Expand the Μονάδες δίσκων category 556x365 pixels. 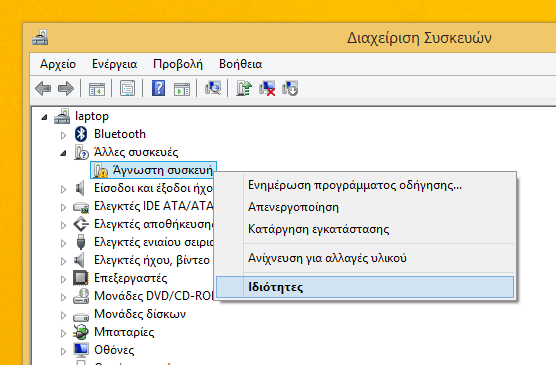(x=63, y=315)
